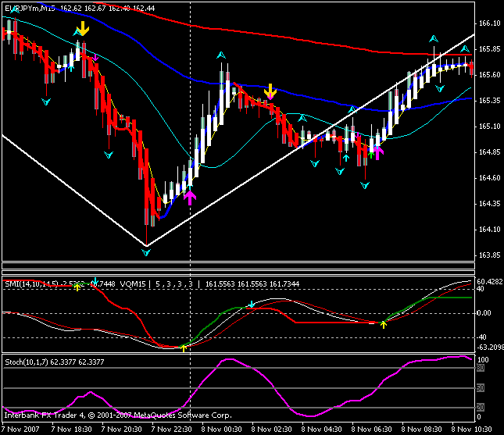504x435 pixels.
Task: Click the red long-term moving average line
Action: (289, 38)
